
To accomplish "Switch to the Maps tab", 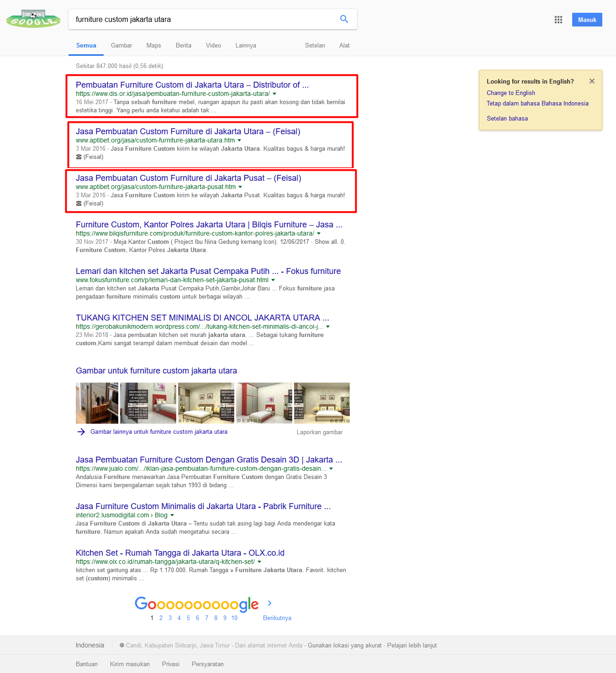I will [x=154, y=46].
